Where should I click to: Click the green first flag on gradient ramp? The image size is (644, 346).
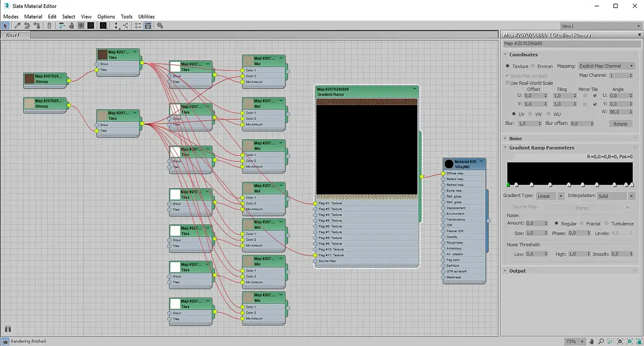tap(508, 185)
